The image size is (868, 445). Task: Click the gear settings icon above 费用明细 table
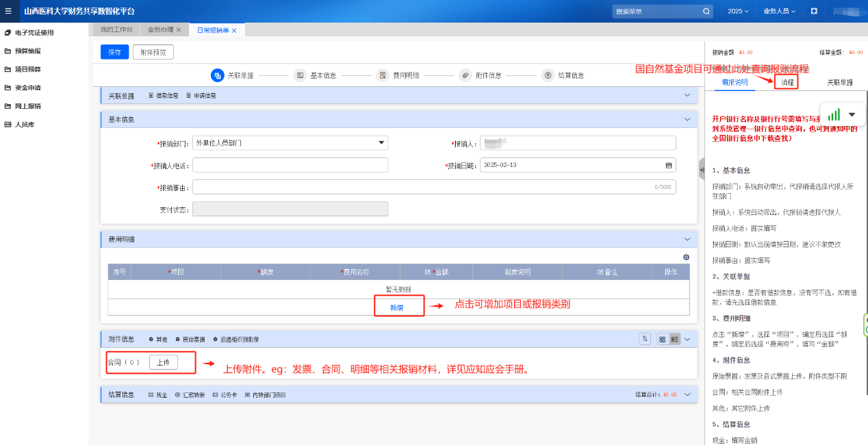click(x=686, y=257)
